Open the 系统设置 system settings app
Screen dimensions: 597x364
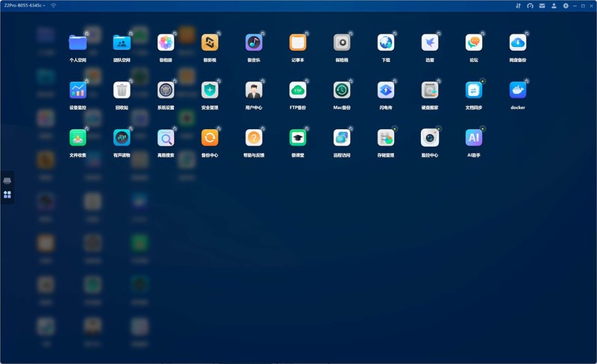(166, 90)
